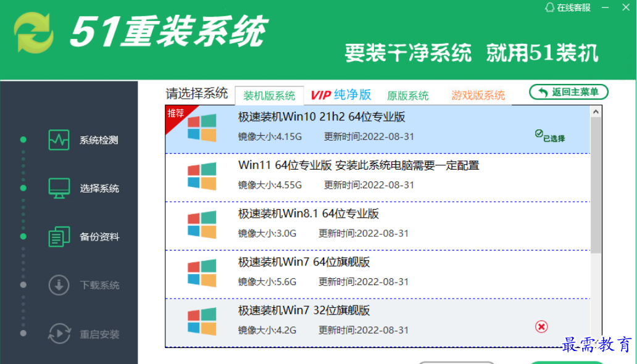The width and height of the screenshot is (637, 364).
Task: Click red X icon on Win7 32位 row
Action: pos(541,326)
